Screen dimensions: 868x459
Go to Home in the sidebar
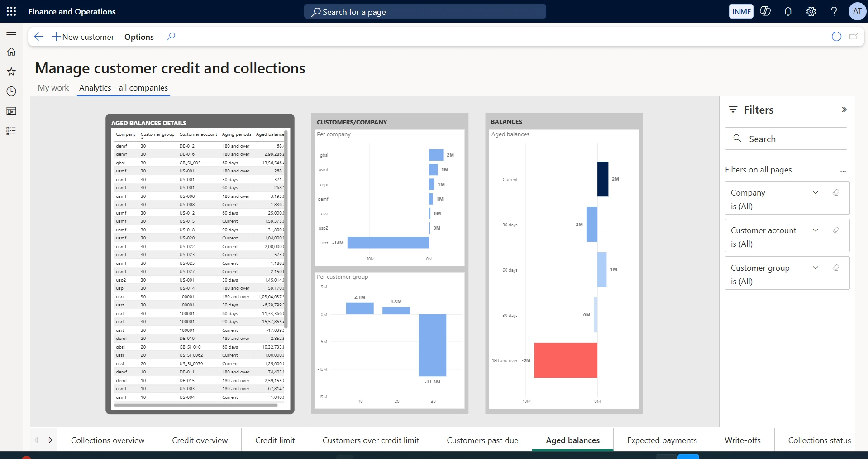pos(11,52)
